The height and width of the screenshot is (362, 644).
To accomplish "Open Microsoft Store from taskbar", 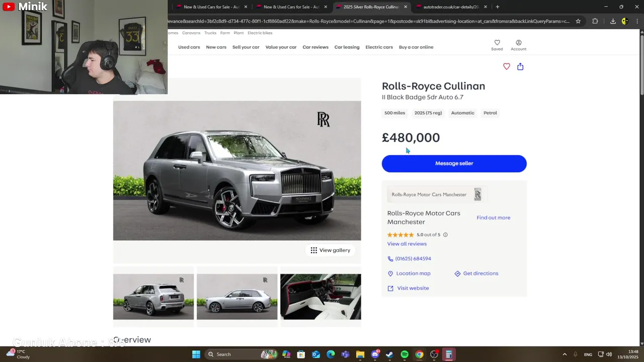I will pyautogui.click(x=301, y=354).
